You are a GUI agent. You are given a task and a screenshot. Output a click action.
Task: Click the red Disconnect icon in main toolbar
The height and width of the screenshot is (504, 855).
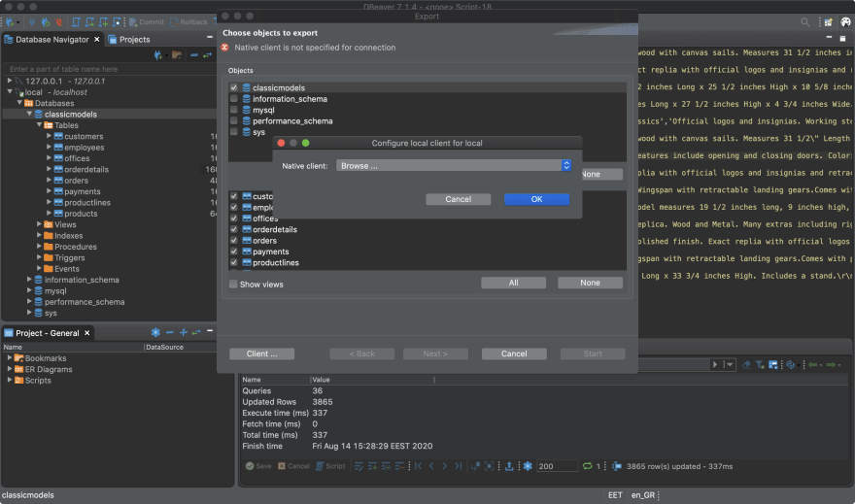(x=58, y=22)
